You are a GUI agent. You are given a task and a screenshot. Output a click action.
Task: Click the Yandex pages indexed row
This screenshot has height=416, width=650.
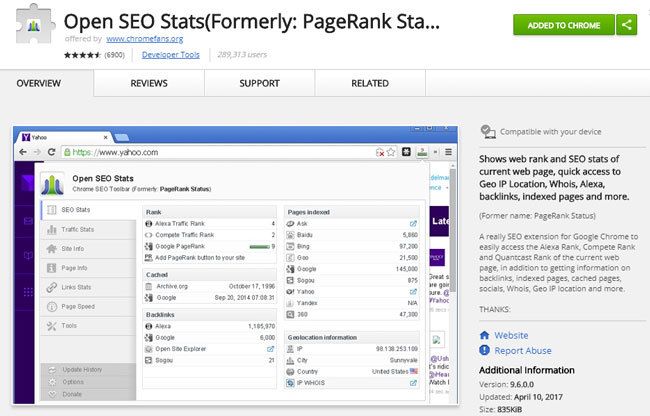click(352, 303)
